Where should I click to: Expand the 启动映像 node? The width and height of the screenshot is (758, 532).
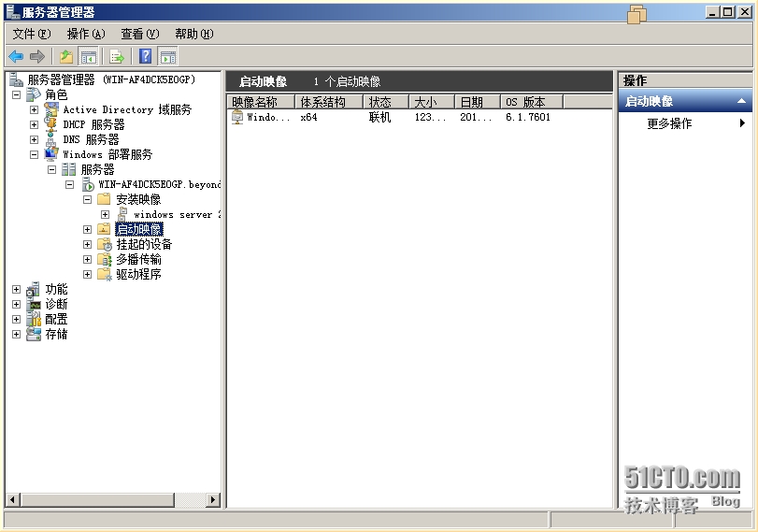[87, 229]
